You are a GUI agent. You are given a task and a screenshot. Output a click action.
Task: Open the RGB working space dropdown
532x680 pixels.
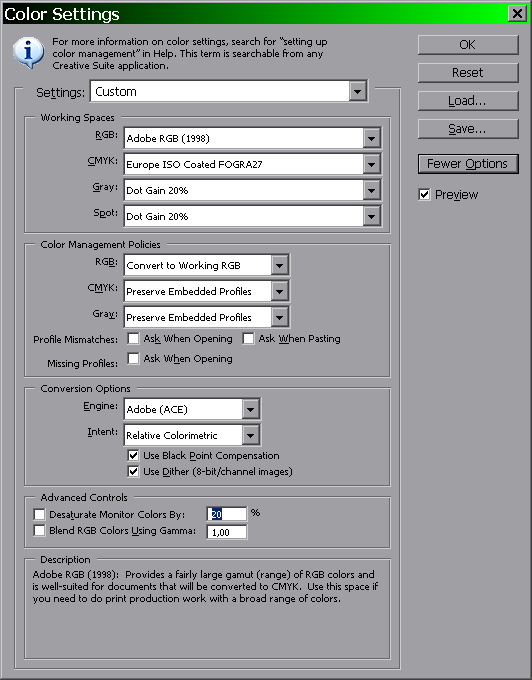tap(252, 138)
